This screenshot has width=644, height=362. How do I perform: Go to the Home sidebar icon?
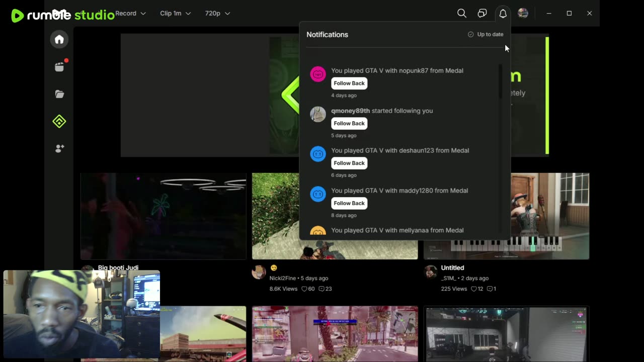(x=59, y=40)
